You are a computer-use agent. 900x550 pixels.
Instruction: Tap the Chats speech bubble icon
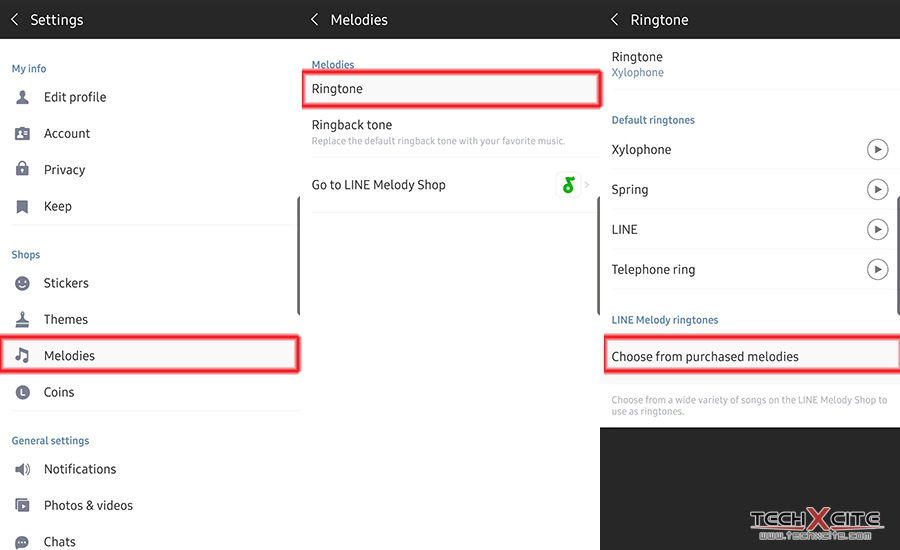point(22,542)
